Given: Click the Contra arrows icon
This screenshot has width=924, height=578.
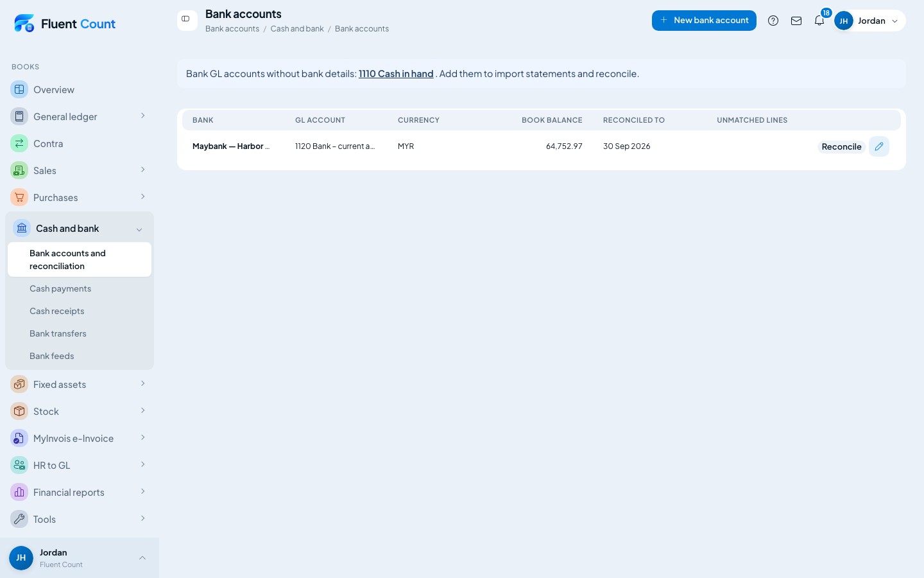Looking at the screenshot, I should point(19,143).
